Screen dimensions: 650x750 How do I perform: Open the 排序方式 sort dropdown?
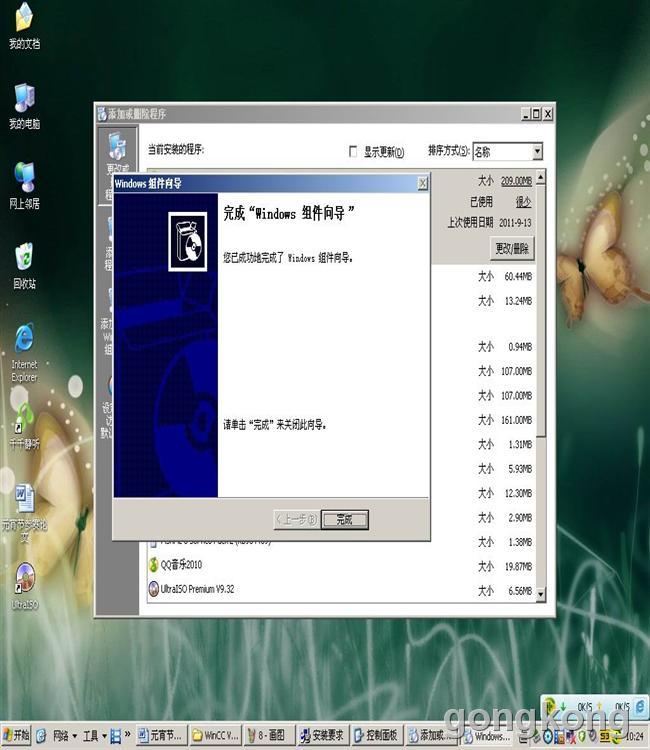tap(536, 152)
